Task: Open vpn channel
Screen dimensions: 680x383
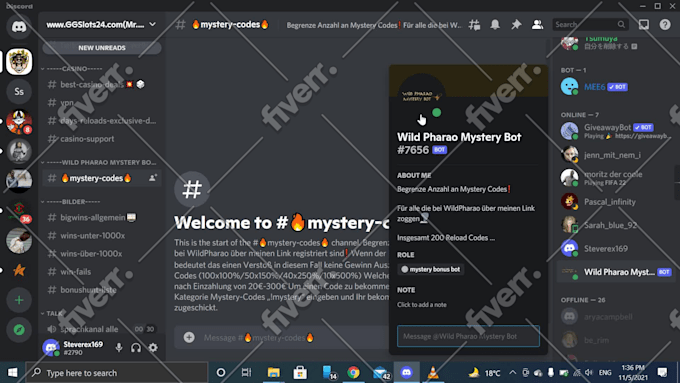Action: click(x=102, y=102)
